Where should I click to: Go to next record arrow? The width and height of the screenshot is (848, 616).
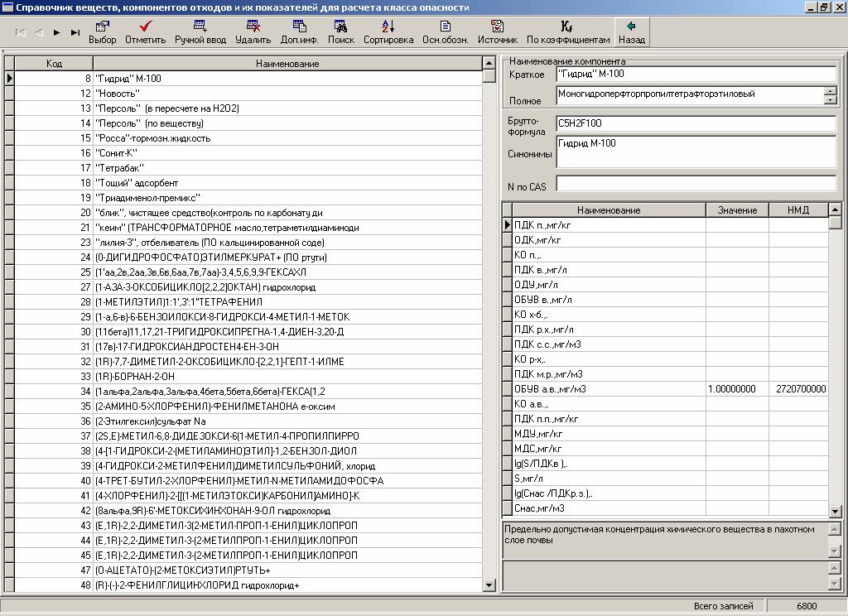coord(57,33)
